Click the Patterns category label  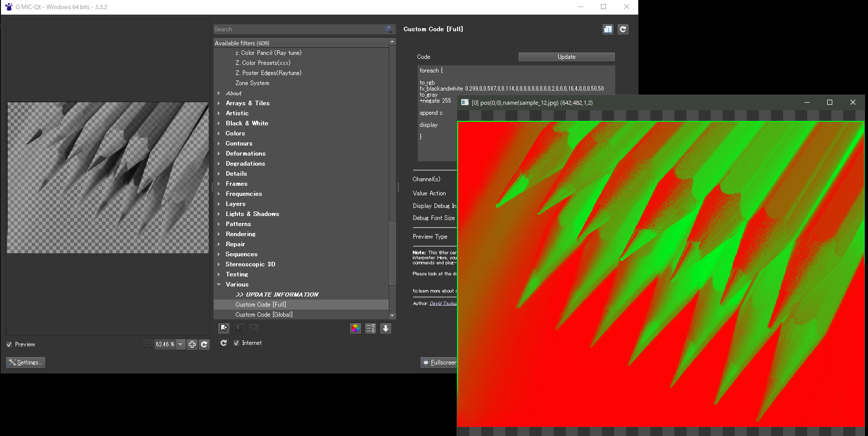pyautogui.click(x=238, y=224)
